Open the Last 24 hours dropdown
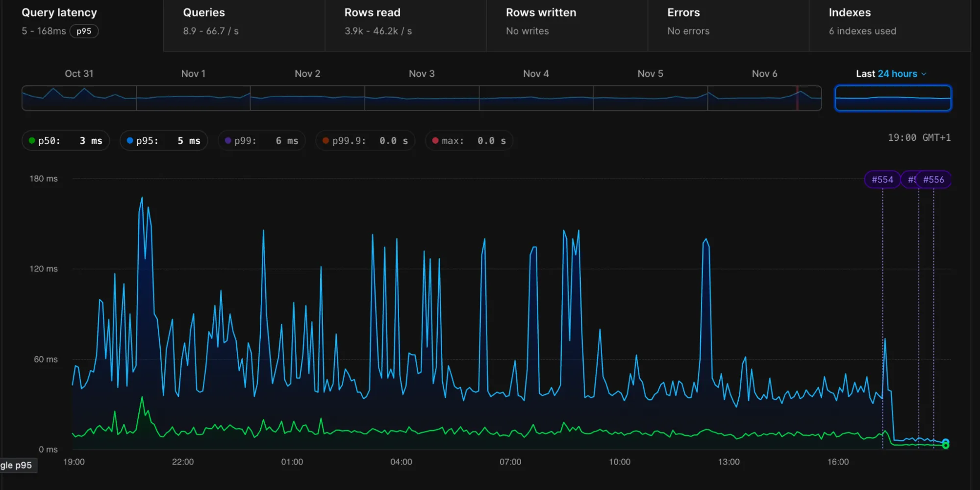 pyautogui.click(x=890, y=74)
